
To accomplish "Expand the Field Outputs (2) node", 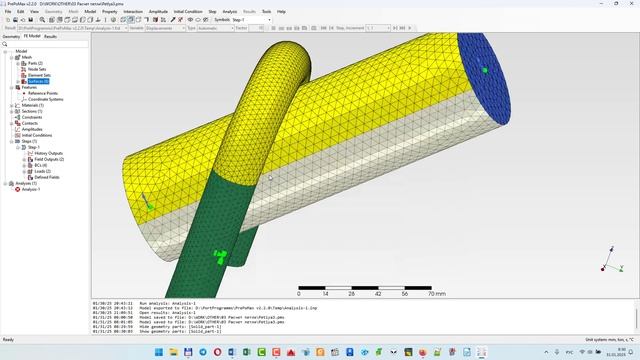I will coord(24,159).
